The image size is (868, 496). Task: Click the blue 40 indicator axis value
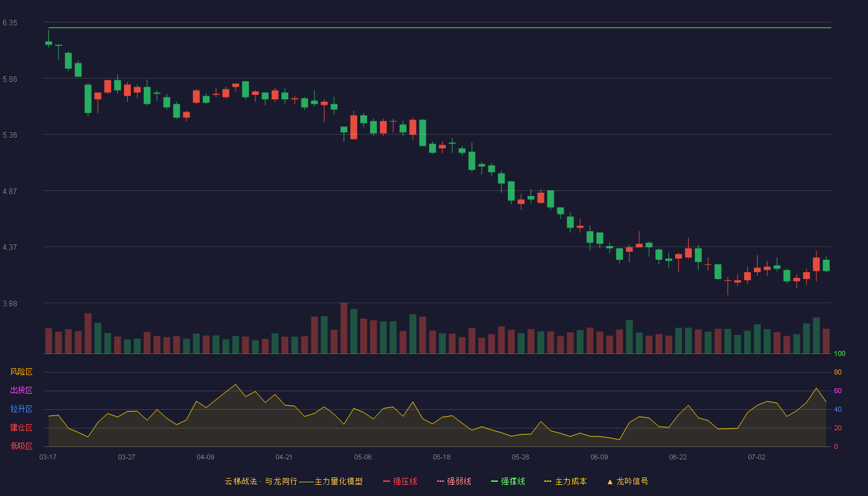click(838, 409)
